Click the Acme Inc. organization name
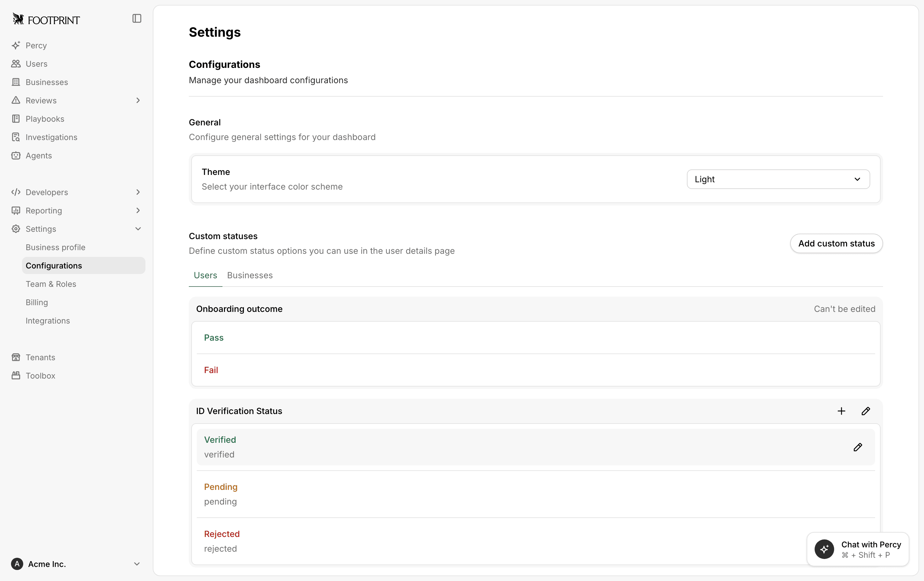924x581 pixels. [x=47, y=564]
